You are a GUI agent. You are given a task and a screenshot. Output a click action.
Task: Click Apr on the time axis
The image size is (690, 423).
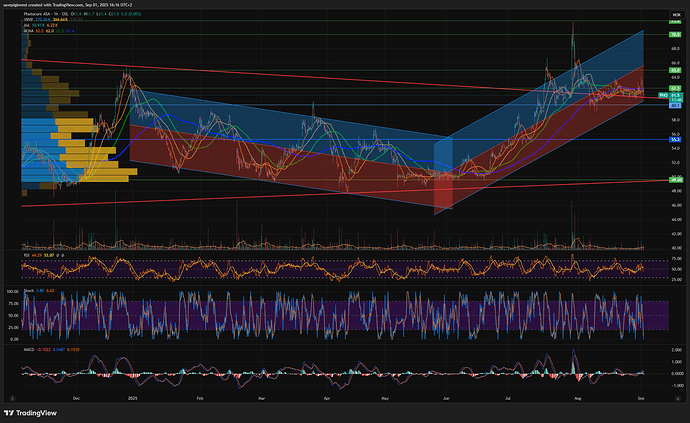coord(327,398)
